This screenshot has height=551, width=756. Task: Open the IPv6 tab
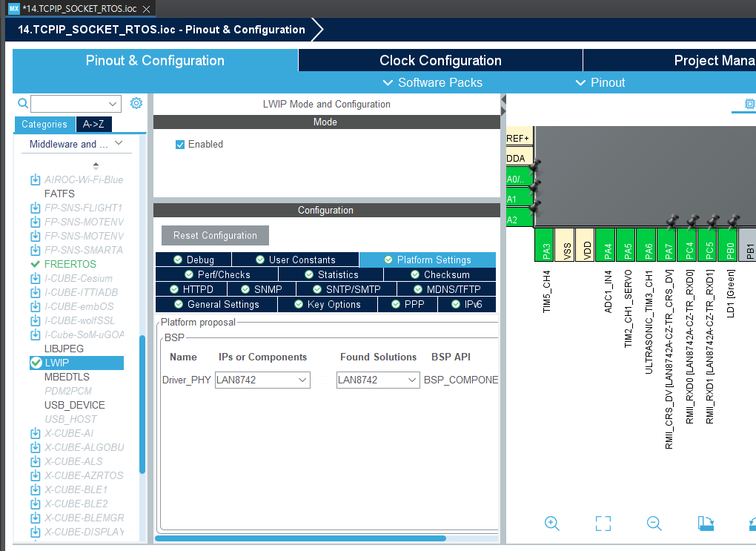pyautogui.click(x=467, y=305)
